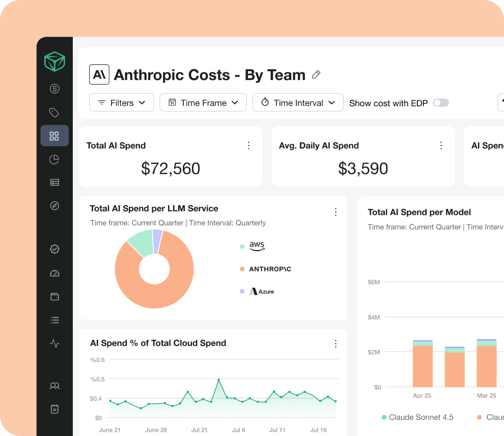Open the speedometer gauge icon
This screenshot has height=436, width=504.
pyautogui.click(x=54, y=274)
